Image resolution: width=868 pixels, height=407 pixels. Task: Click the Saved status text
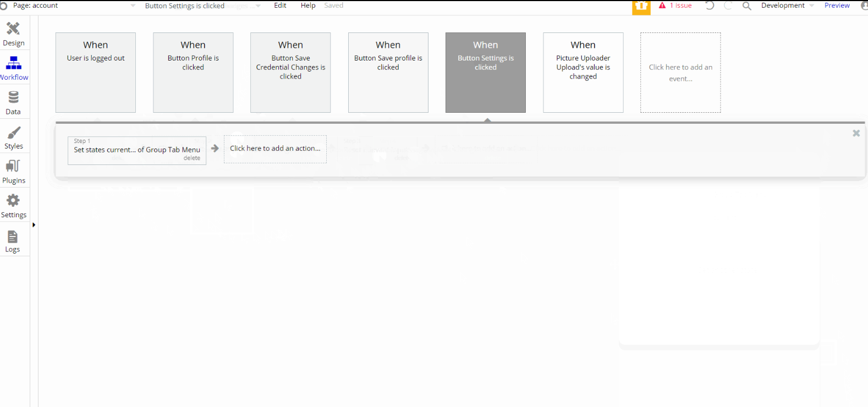pos(333,5)
